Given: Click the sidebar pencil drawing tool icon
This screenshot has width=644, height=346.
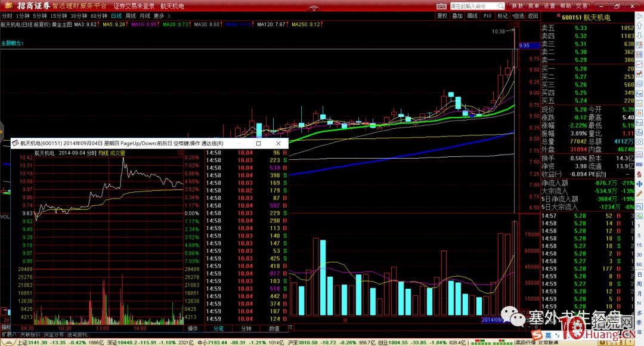Looking at the screenshot, I should pos(639,194).
